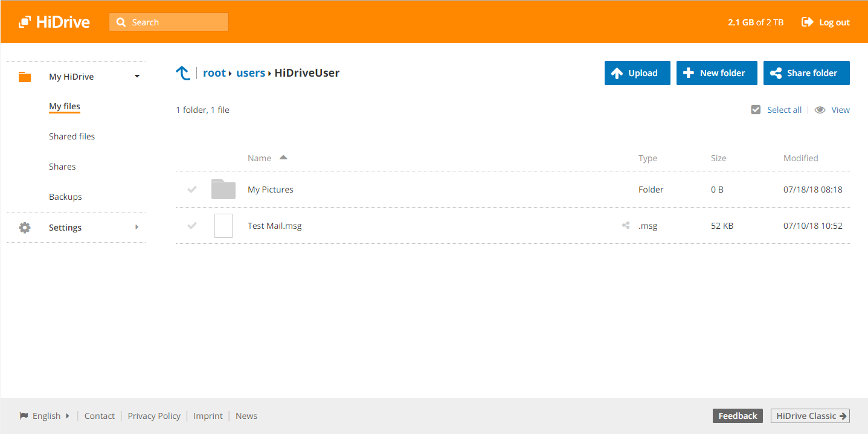
Task: Check the My Pictures row checkmark
Action: [192, 190]
